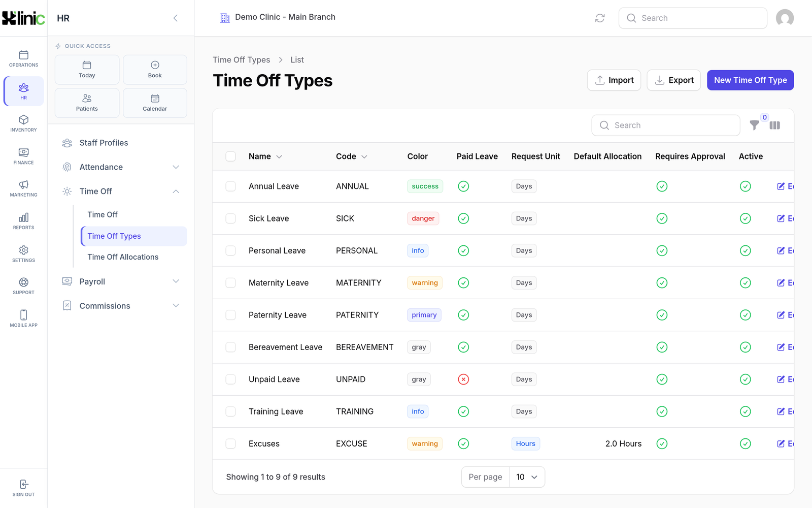Click the Time Off Types breadcrumb link
812x508 pixels.
click(242, 60)
